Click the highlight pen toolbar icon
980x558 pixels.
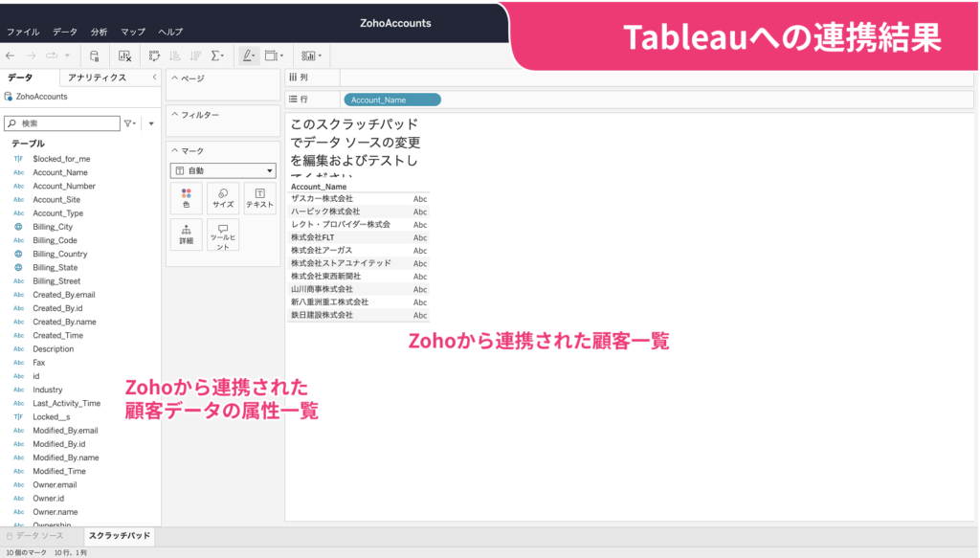tap(248, 56)
